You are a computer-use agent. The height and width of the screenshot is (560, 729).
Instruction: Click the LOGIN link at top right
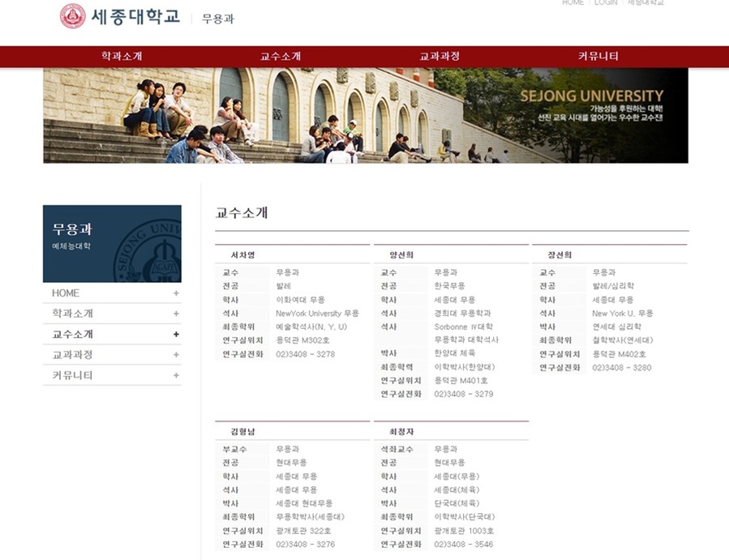[604, 3]
